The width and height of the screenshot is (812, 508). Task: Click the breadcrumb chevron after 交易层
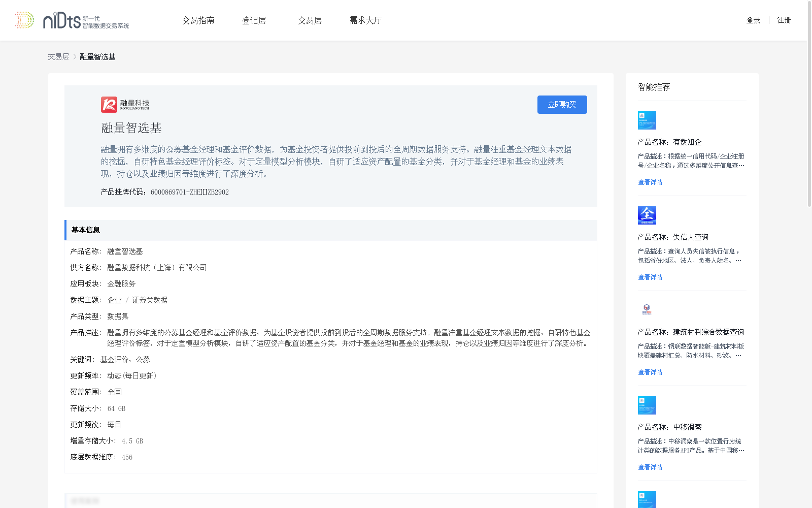coord(75,57)
